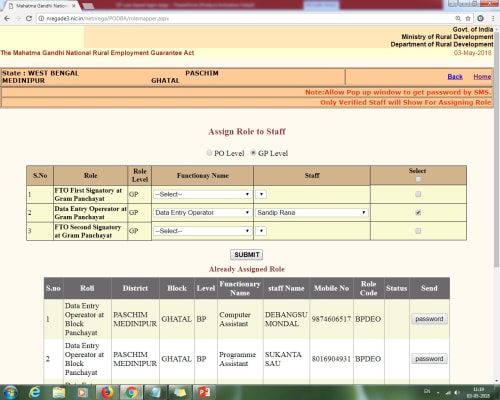500x400 pixels.
Task: Send password to SUKANTA SAU
Action: point(429,359)
